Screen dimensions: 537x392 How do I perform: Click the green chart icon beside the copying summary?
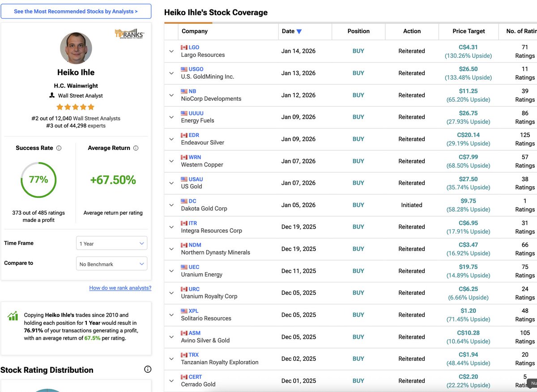[13, 315]
